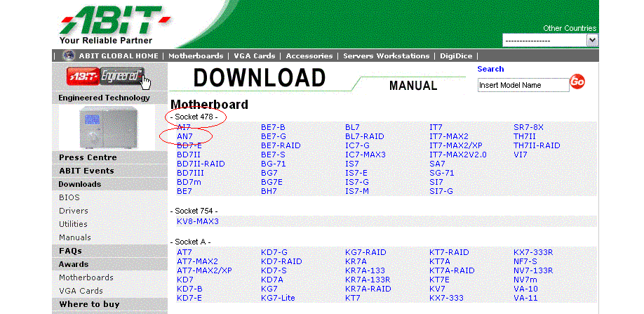Open ABIT GLOBAL HOME in navigation bar
644x314 pixels.
click(x=119, y=56)
